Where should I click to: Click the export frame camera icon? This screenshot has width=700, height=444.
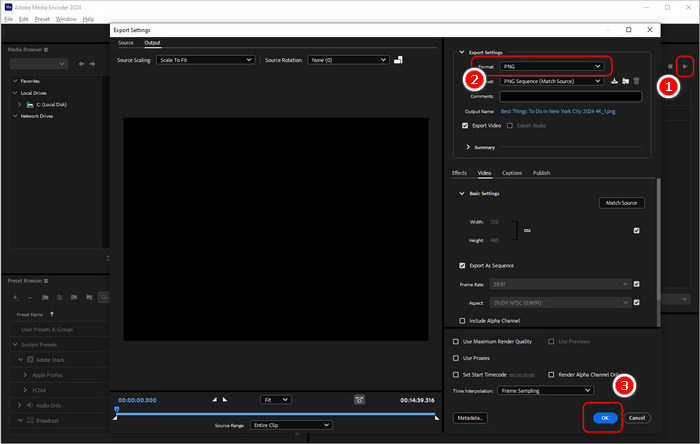pos(359,399)
